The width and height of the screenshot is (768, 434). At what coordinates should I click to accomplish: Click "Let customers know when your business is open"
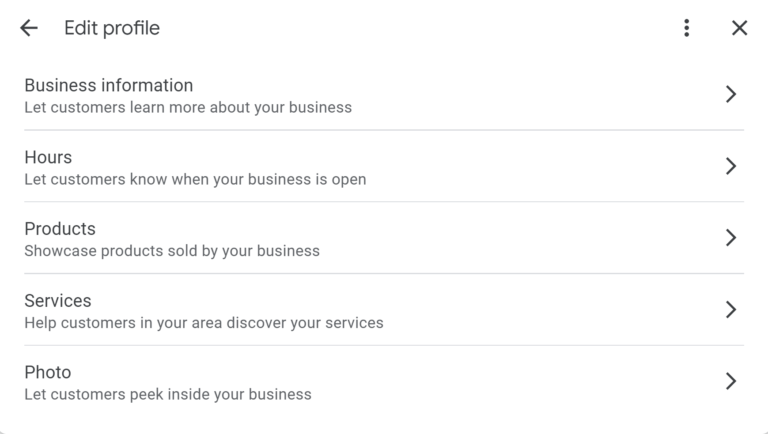point(195,180)
